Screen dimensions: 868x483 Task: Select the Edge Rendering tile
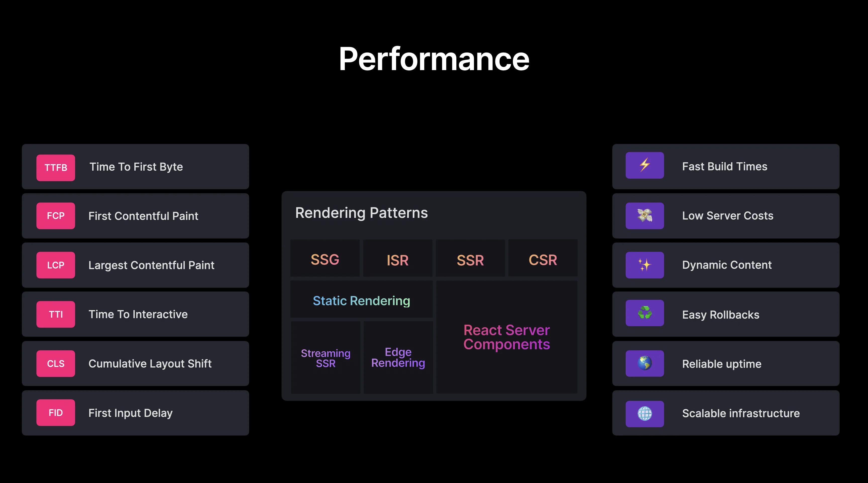point(398,358)
